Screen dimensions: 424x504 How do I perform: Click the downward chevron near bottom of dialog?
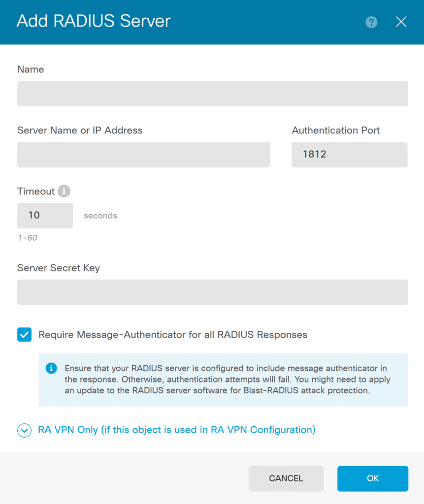[x=24, y=430]
